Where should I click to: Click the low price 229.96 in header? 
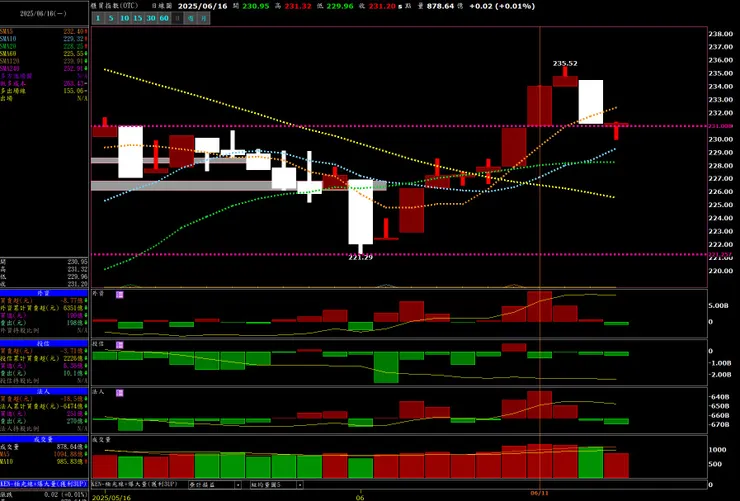340,6
